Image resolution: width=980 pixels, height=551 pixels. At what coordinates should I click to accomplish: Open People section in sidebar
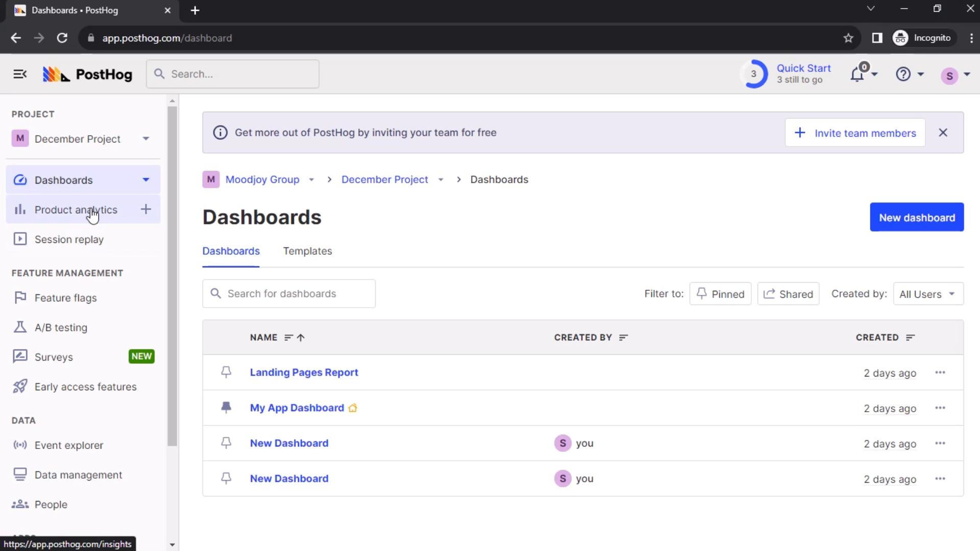point(51,505)
